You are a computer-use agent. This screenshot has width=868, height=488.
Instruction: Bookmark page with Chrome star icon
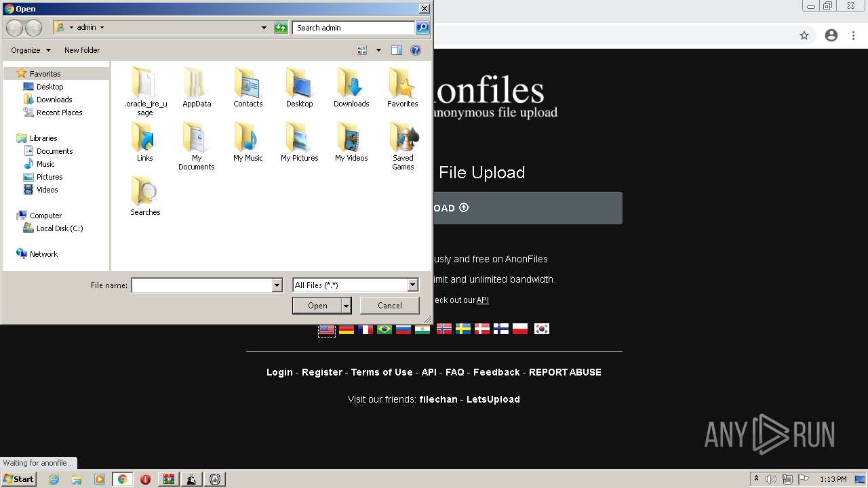pyautogui.click(x=804, y=35)
